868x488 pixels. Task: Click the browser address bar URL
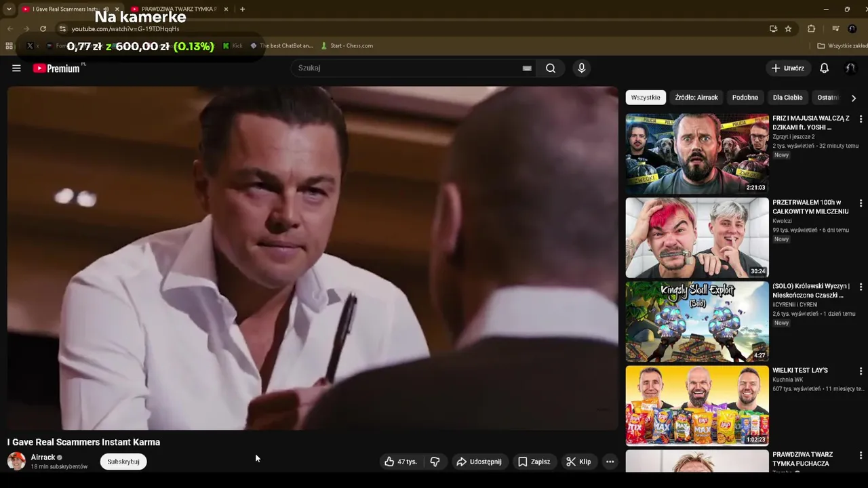coord(125,29)
